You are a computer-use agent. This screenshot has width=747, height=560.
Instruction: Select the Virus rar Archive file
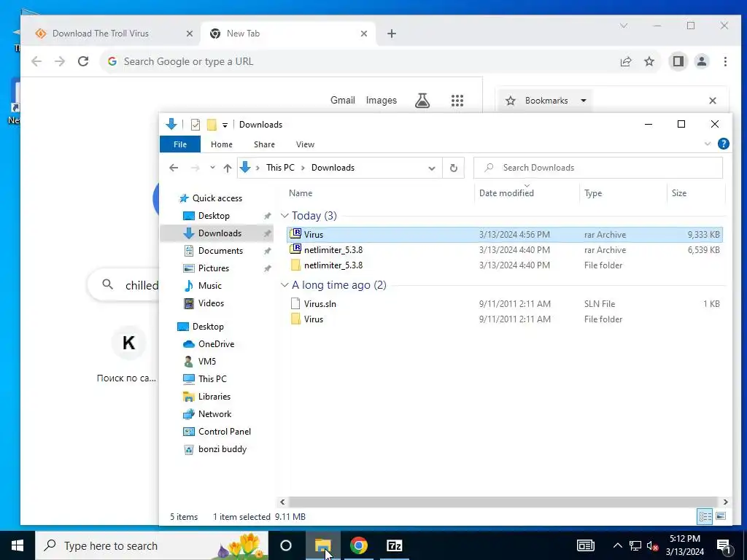point(505,234)
